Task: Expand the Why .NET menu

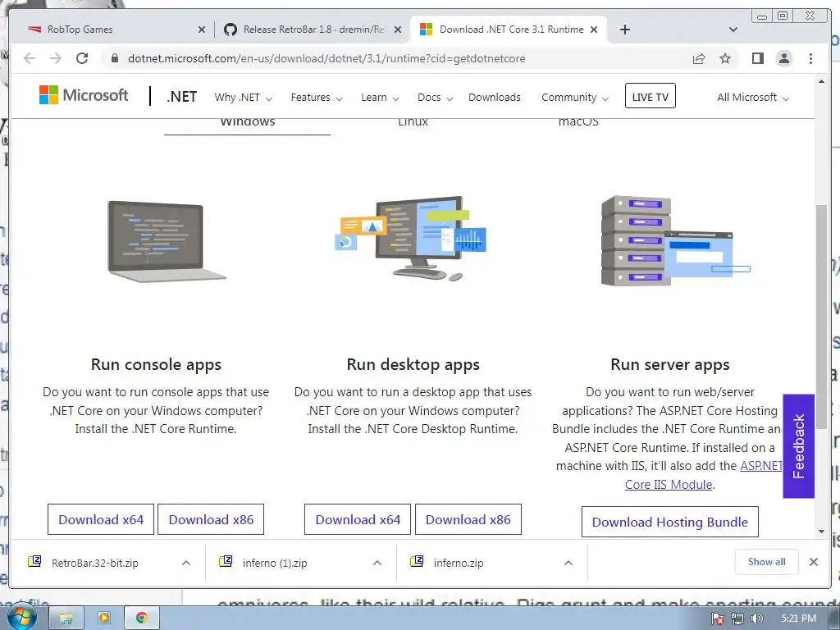Action: coord(243,98)
